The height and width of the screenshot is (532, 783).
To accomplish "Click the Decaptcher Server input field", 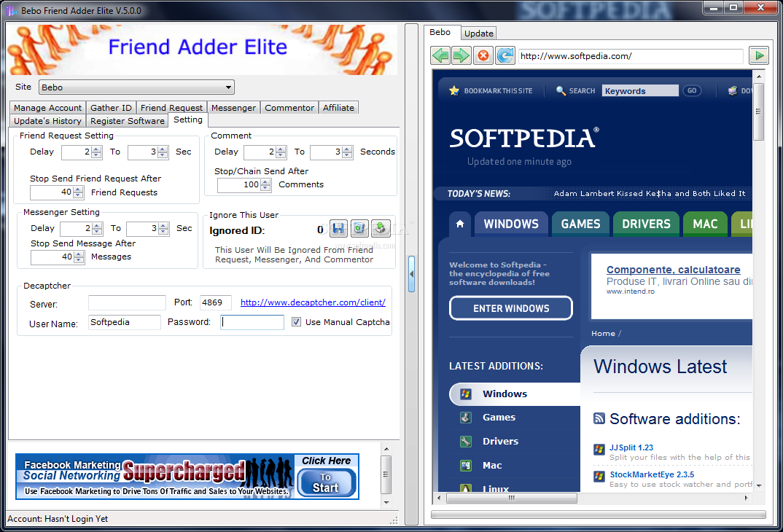I will click(x=127, y=302).
